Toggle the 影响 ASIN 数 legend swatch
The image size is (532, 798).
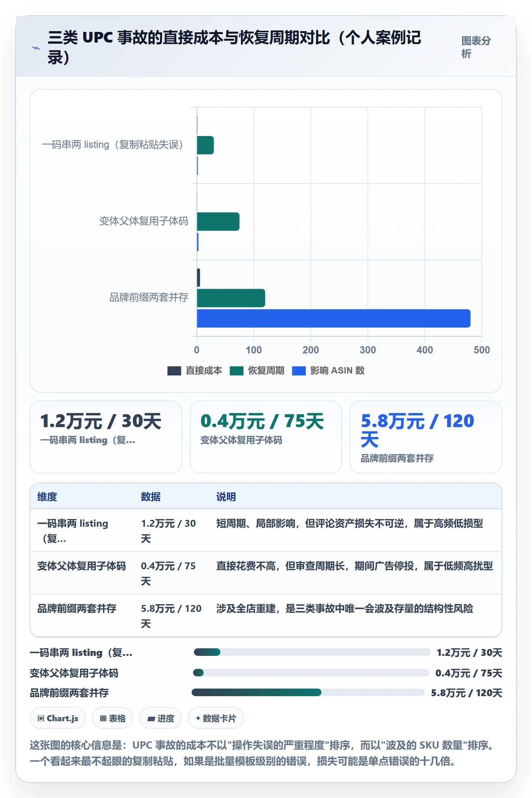(299, 370)
